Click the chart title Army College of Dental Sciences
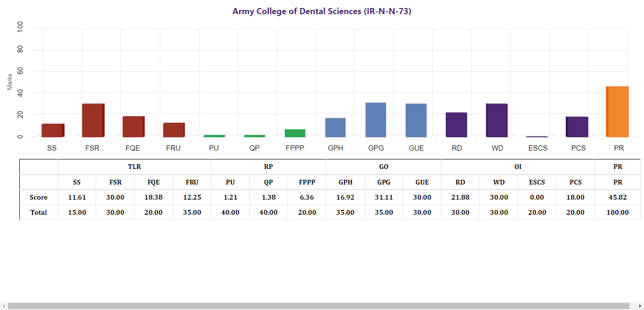This screenshot has height=310, width=644. (x=322, y=11)
